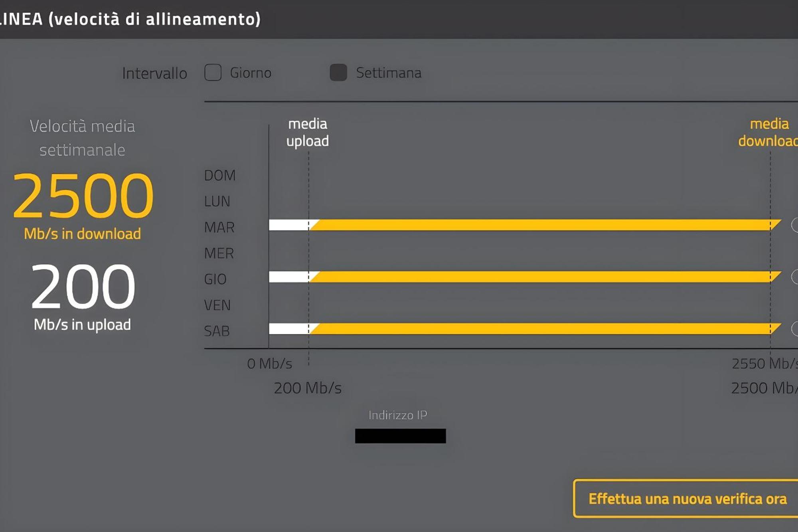Click the circle marker at end of GIO bar
The image size is (798, 532).
click(795, 277)
